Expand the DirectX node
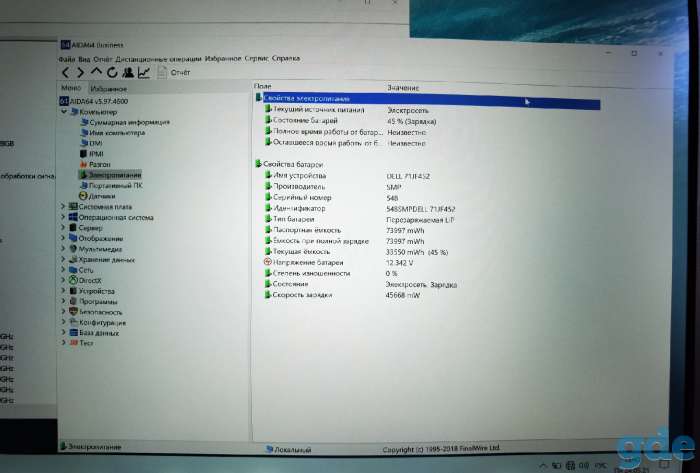 point(63,280)
